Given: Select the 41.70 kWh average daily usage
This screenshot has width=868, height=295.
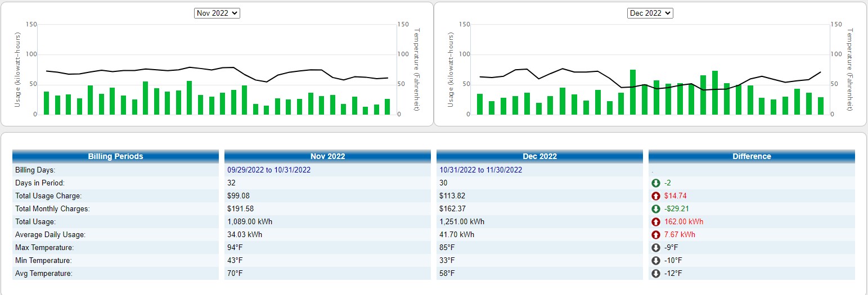Looking at the screenshot, I should click(457, 235).
